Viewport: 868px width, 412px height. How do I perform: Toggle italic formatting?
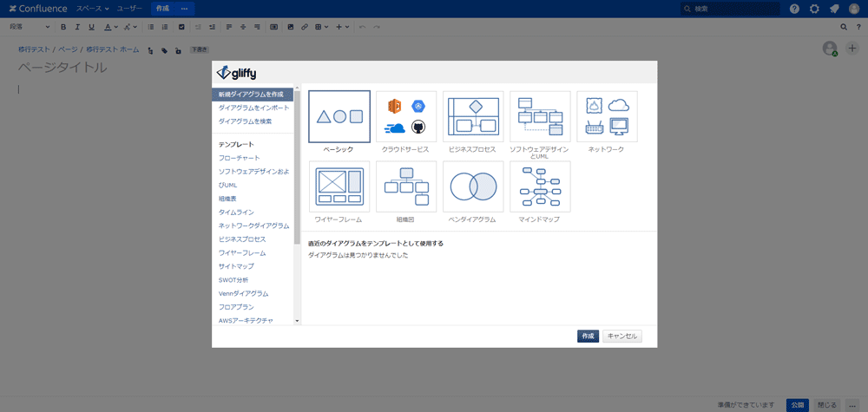tap(77, 27)
